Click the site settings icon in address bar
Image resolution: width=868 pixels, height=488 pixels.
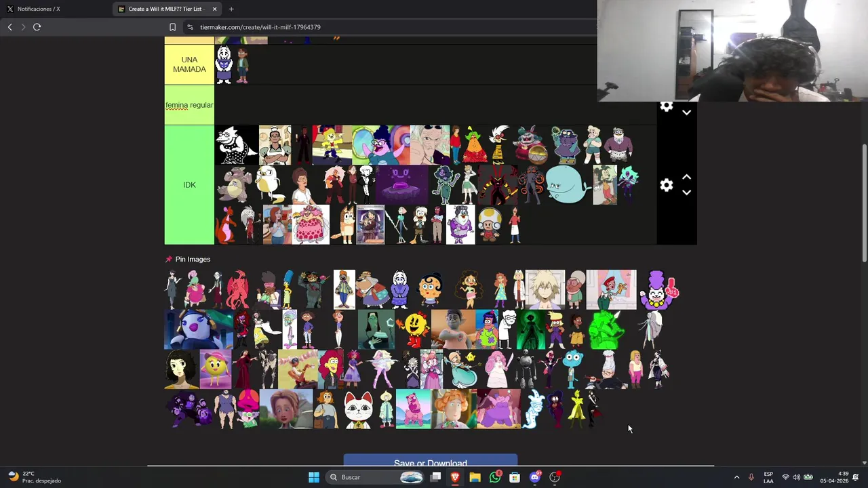(191, 27)
